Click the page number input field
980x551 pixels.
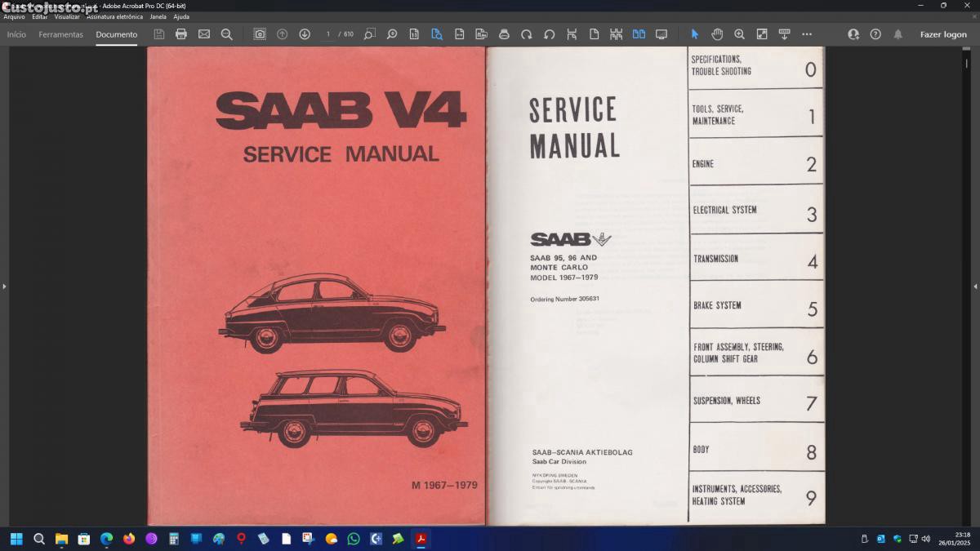(x=328, y=34)
